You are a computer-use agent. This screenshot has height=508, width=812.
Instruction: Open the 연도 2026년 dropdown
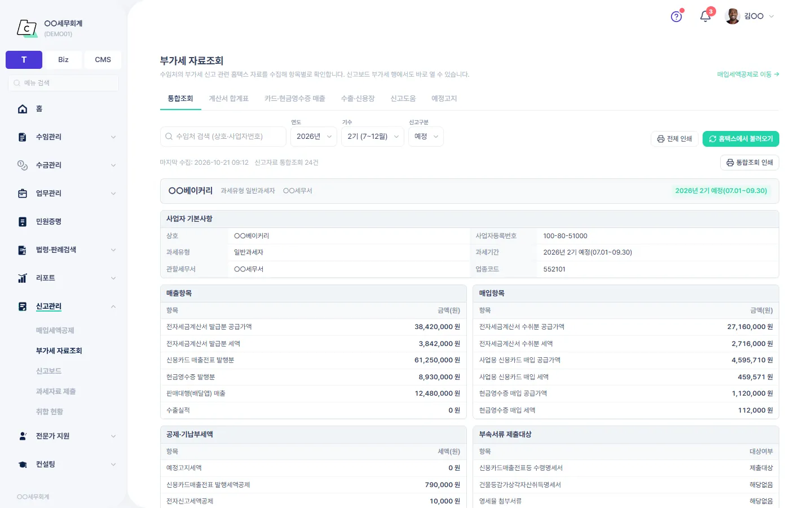(314, 137)
